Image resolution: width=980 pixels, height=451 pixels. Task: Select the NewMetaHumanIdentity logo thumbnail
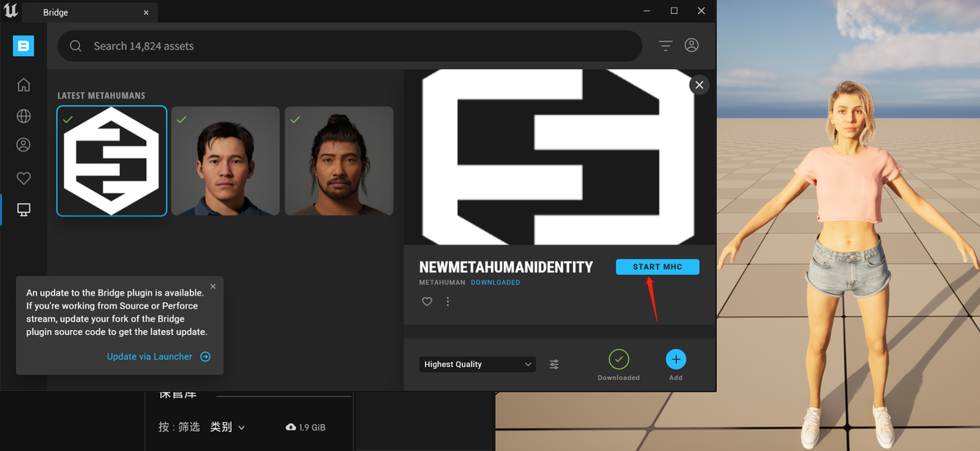point(112,160)
